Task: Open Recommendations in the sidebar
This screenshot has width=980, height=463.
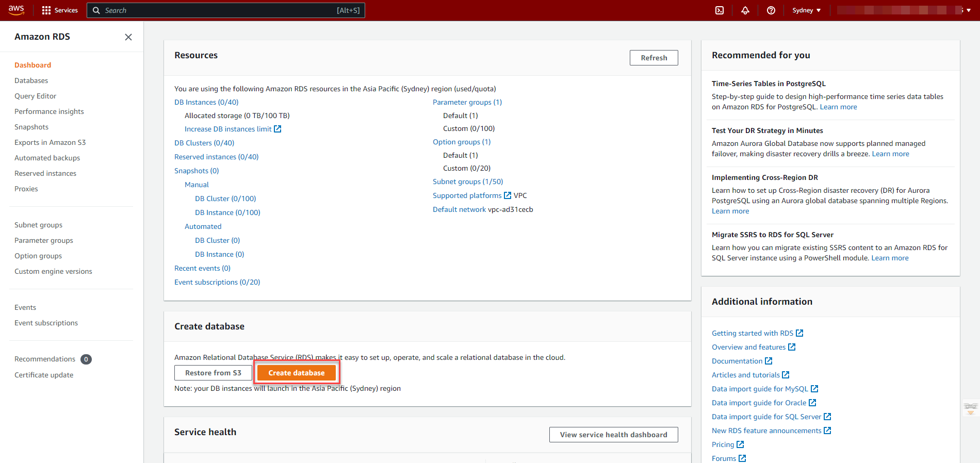Action: point(45,359)
